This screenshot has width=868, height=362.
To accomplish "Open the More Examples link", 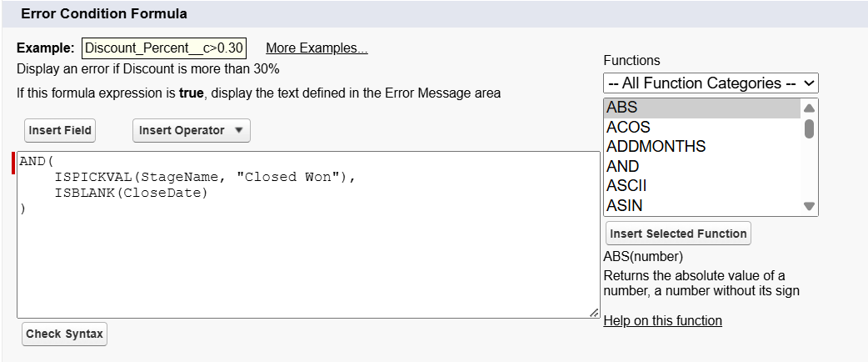I will [x=317, y=48].
